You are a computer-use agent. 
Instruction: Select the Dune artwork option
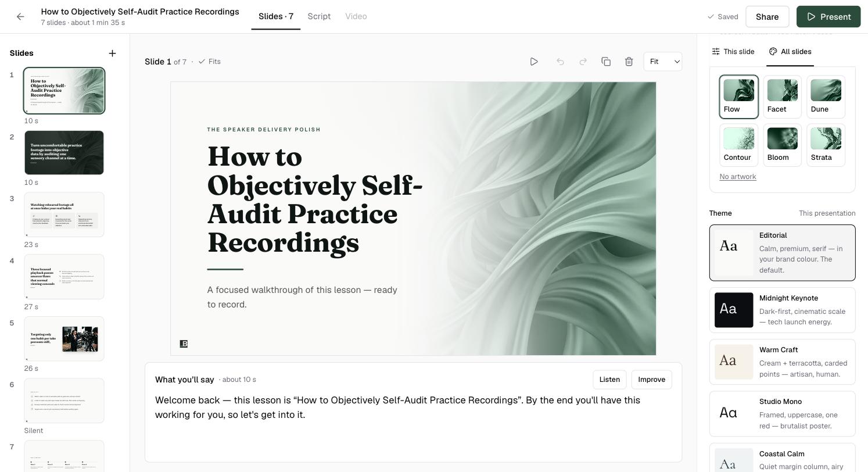pyautogui.click(x=826, y=96)
